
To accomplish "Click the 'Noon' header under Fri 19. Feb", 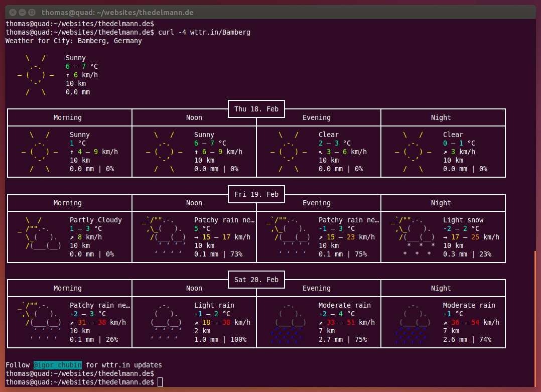I will pos(194,203).
